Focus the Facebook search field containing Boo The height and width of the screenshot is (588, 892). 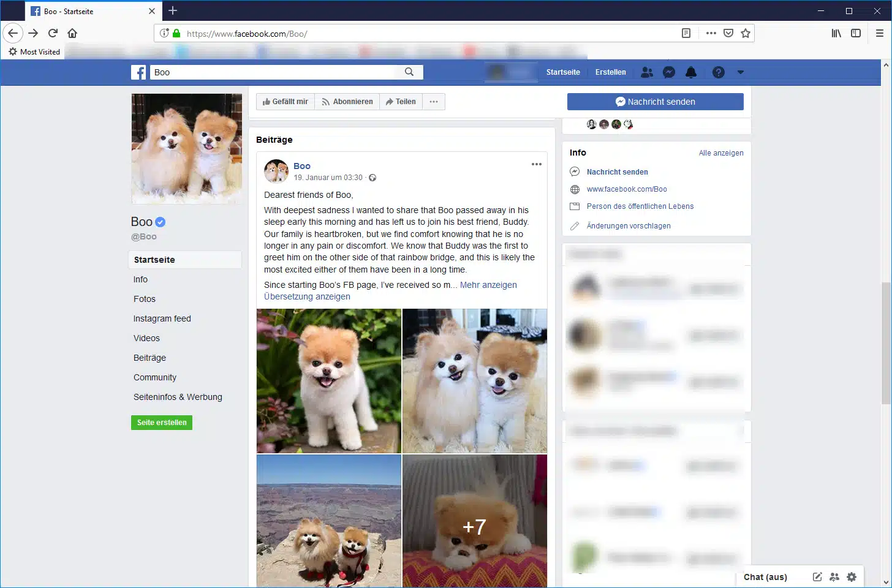coord(273,72)
